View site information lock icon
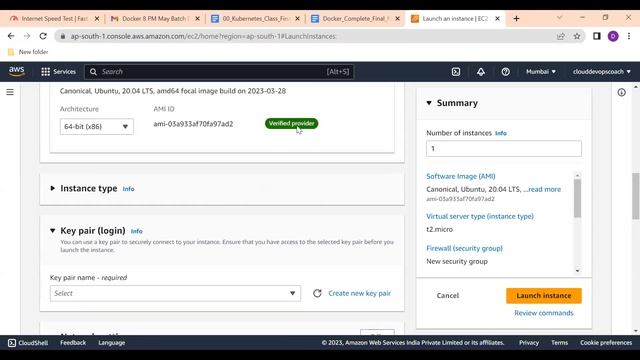Image resolution: width=640 pixels, height=360 pixels. pos(62,36)
